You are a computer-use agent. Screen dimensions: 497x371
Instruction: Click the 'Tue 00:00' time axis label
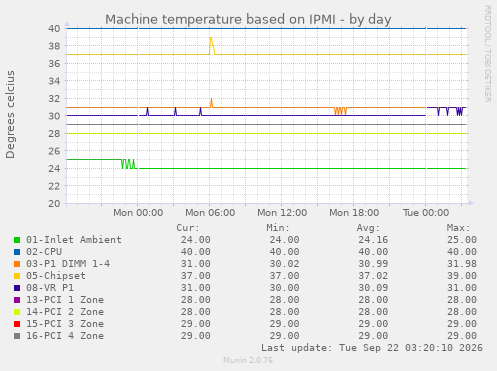426,213
